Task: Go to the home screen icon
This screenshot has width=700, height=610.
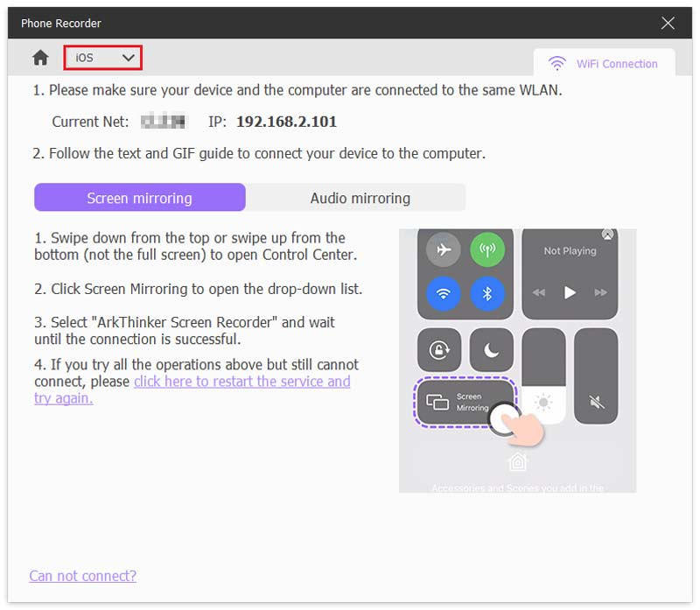Action: coord(40,58)
